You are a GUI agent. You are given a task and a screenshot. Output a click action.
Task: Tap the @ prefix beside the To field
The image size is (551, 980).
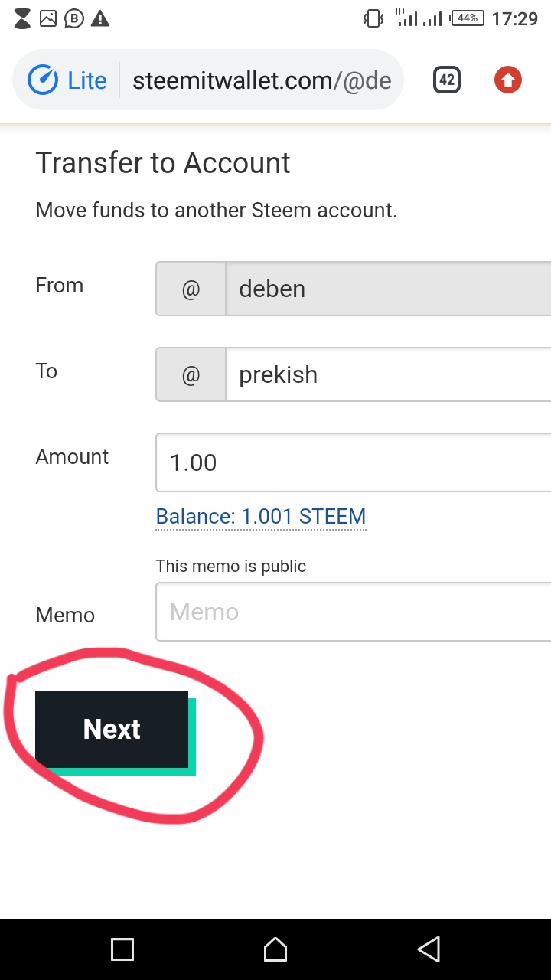click(191, 374)
